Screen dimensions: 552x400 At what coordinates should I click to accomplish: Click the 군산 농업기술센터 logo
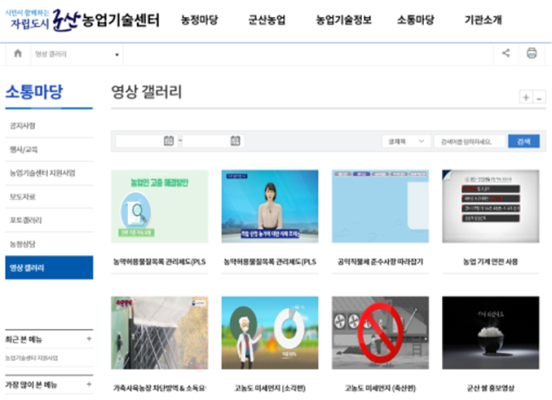click(x=82, y=20)
